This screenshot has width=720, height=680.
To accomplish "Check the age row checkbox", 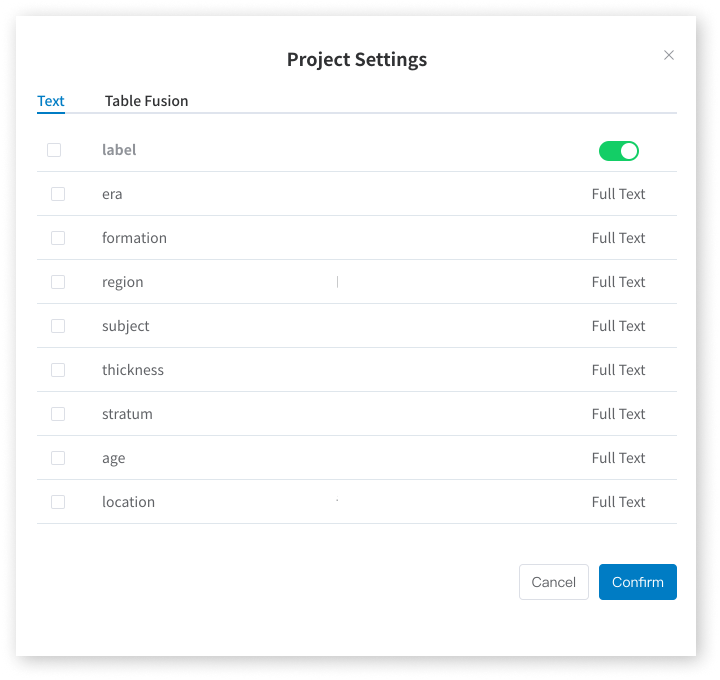I will pyautogui.click(x=58, y=458).
